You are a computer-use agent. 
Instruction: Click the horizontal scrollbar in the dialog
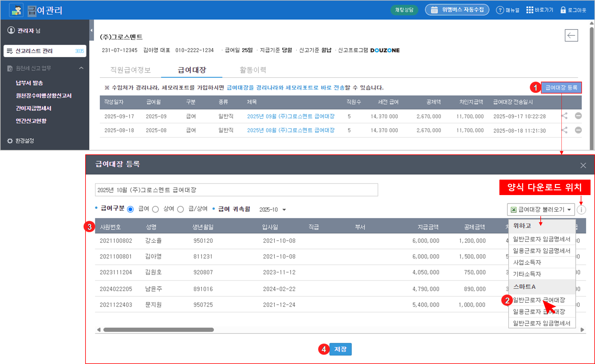point(159,330)
